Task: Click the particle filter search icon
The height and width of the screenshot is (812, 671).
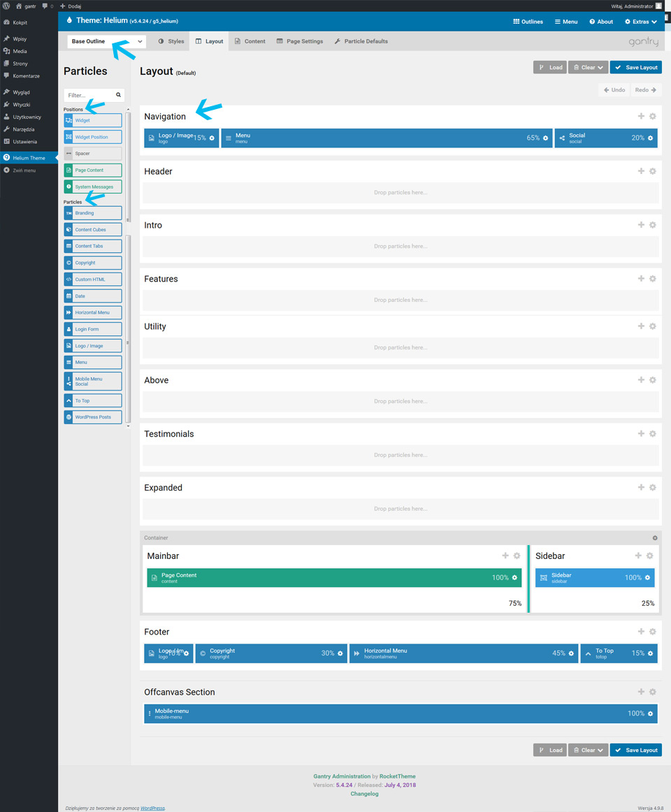Action: 118,95
